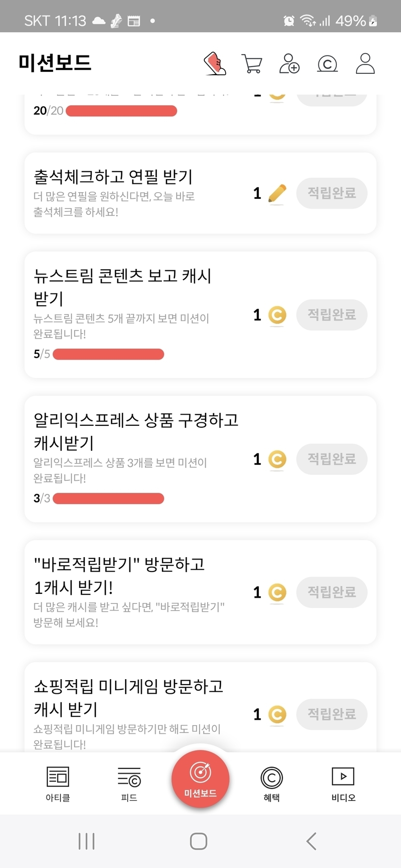Tap the 3/3 progress bar

pos(108,498)
